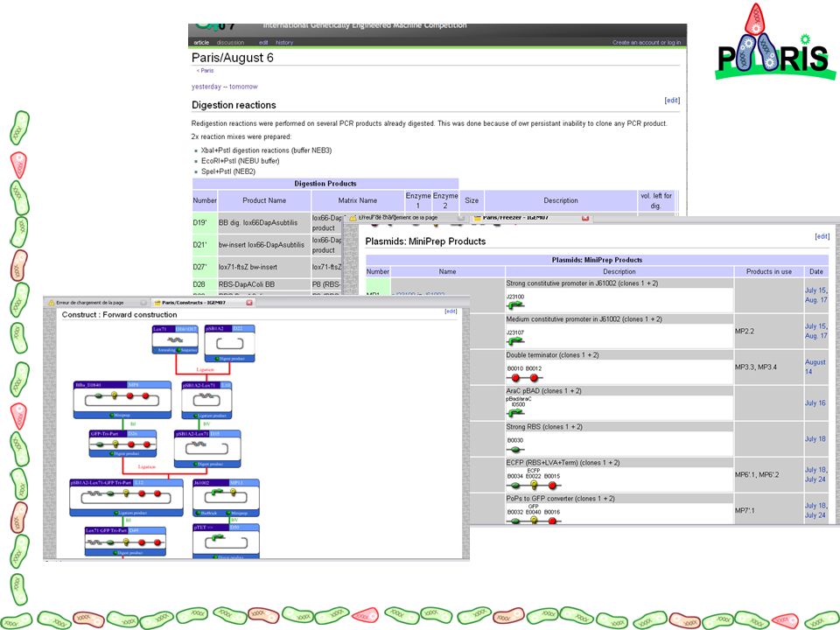Click the GFP-Tri-Part digest product node
840x630 pixels.
tap(123, 444)
